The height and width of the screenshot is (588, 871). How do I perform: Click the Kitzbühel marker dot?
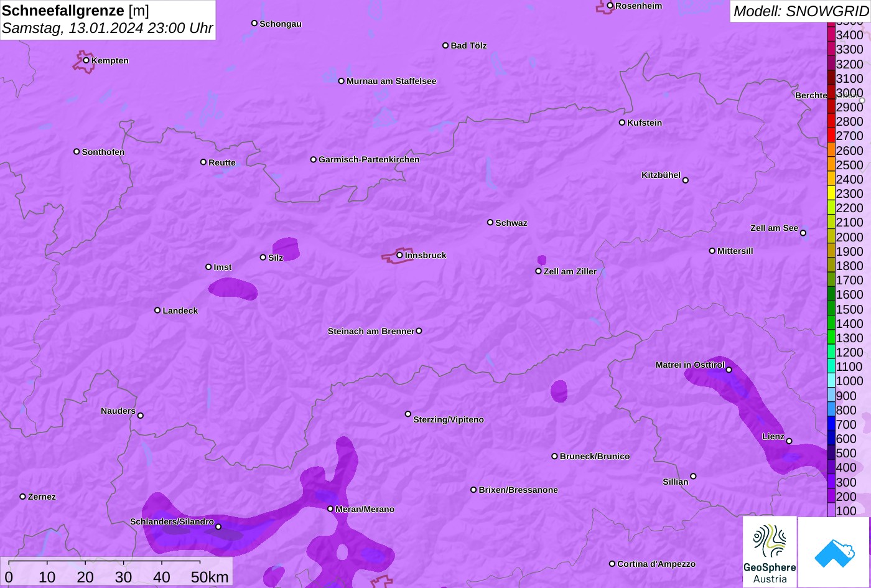(x=685, y=180)
